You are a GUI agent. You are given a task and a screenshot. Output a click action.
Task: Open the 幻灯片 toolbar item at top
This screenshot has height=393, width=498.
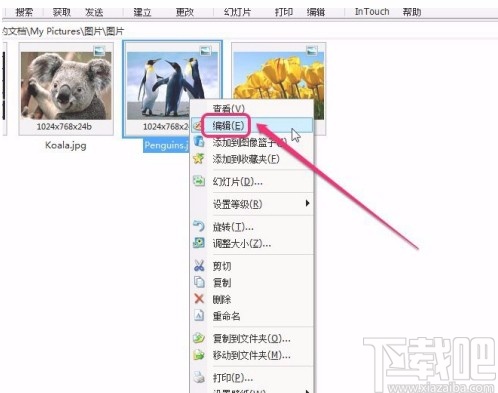pos(237,12)
